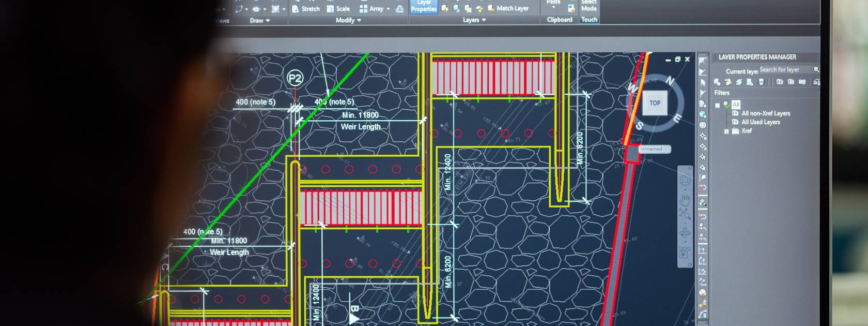The width and height of the screenshot is (868, 326).
Task: Click the Stretch tool in Modify panel
Action: (x=306, y=9)
